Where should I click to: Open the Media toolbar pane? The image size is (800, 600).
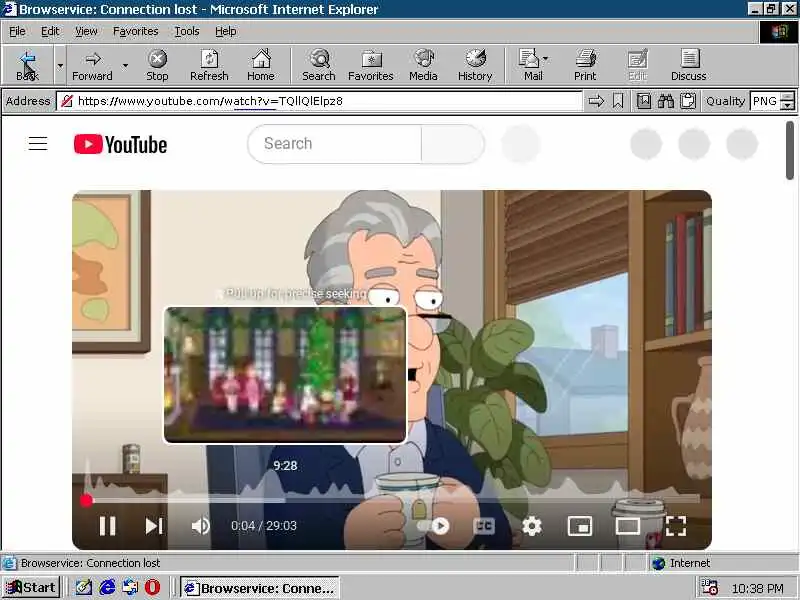click(423, 65)
